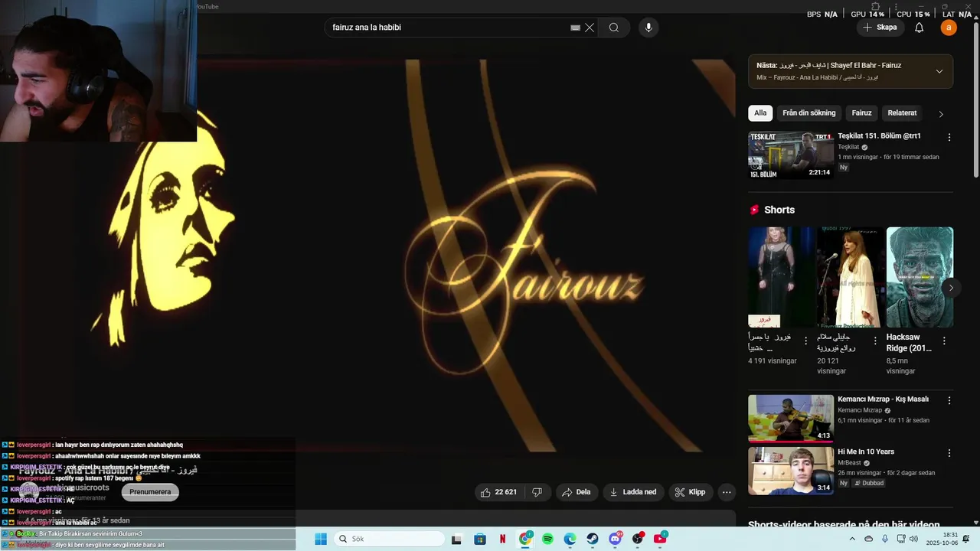Select the Fairuz filter chip
The height and width of the screenshot is (551, 980).
(862, 112)
